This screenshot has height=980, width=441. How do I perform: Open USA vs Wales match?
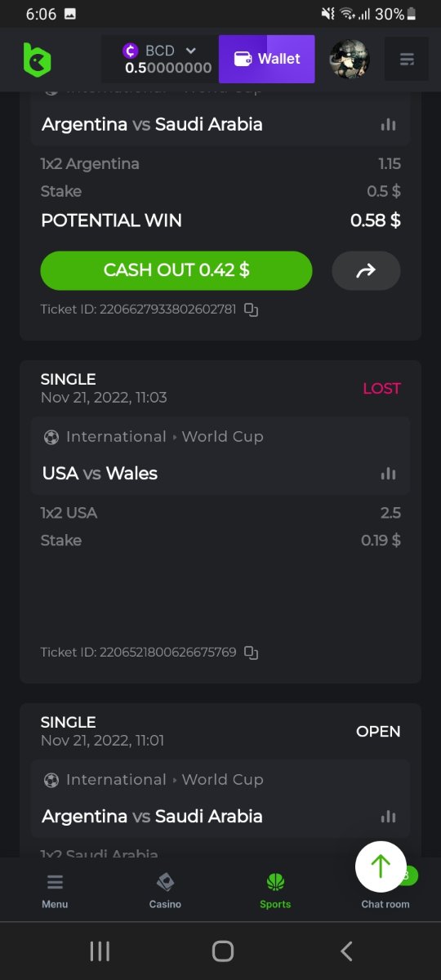(100, 473)
